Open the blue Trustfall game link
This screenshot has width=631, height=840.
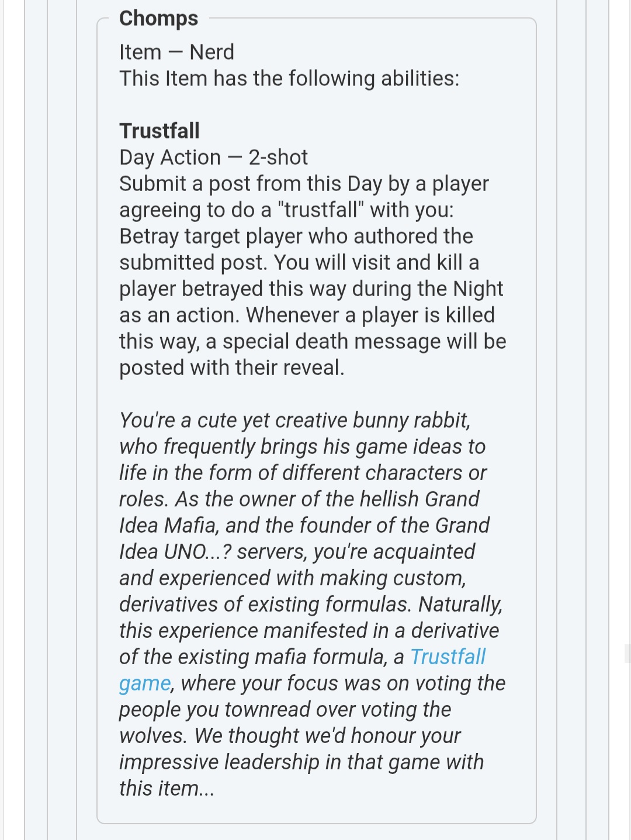(x=448, y=657)
